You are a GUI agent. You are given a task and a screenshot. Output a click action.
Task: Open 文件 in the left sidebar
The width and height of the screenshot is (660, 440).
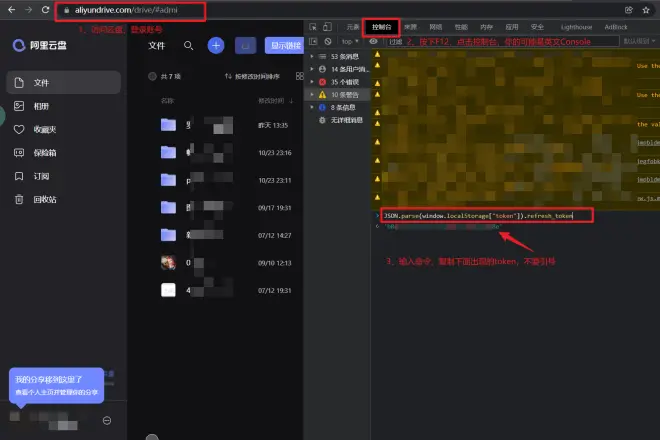tap(64, 83)
